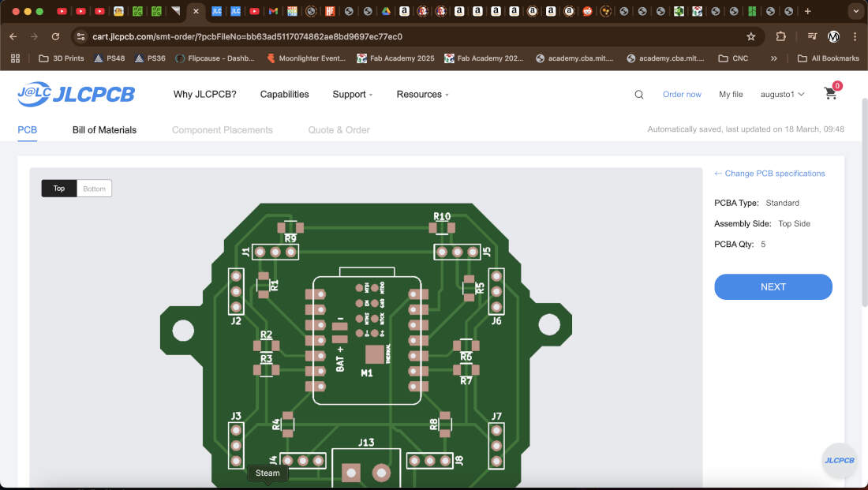The image size is (868, 490).
Task: Show the Bottom side of PCB
Action: click(x=94, y=189)
